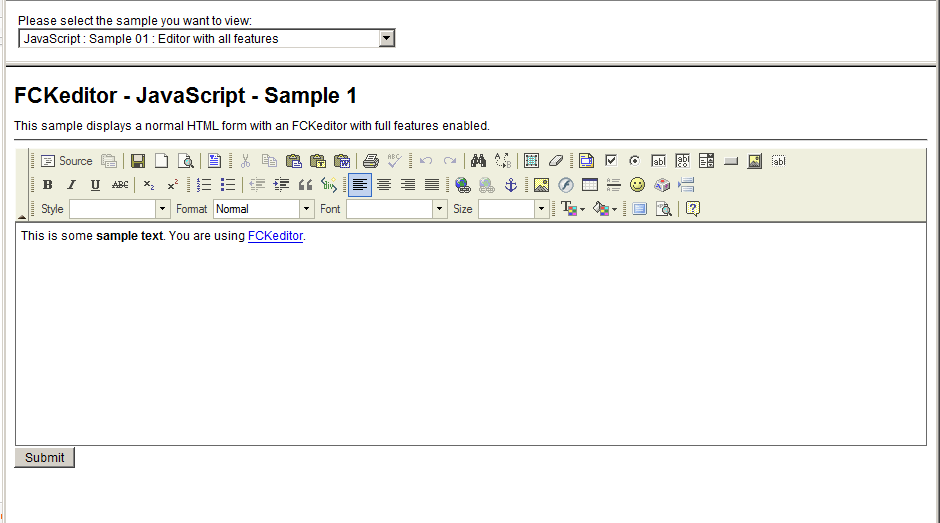940x523 pixels.
Task: Click the Anchor icon
Action: click(510, 185)
